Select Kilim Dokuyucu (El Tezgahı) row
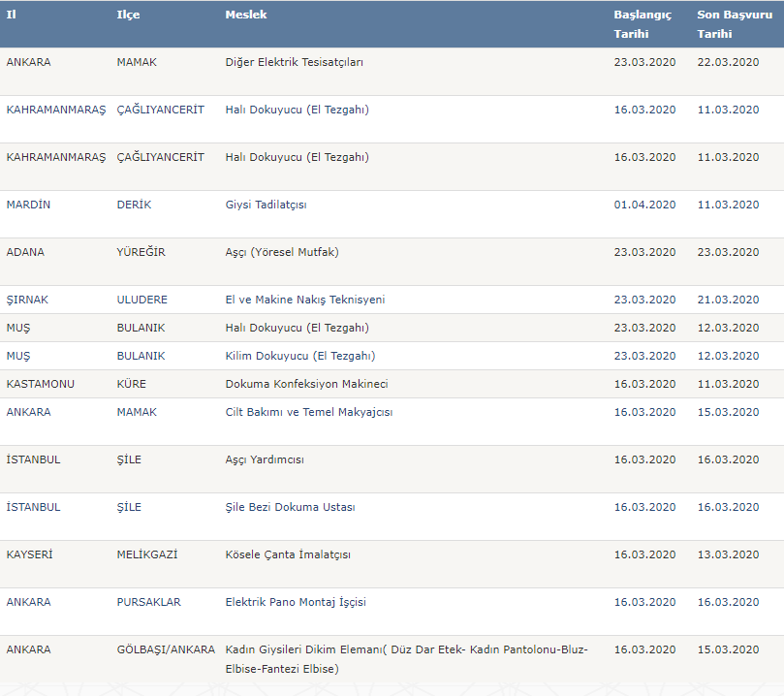The image size is (784, 696). point(299,356)
